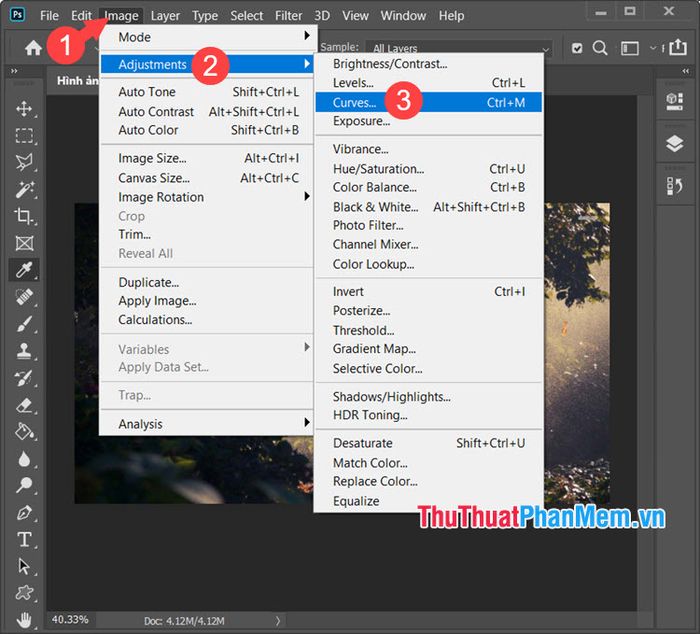
Task: Select the Horizontal Type tool
Action: [24, 540]
